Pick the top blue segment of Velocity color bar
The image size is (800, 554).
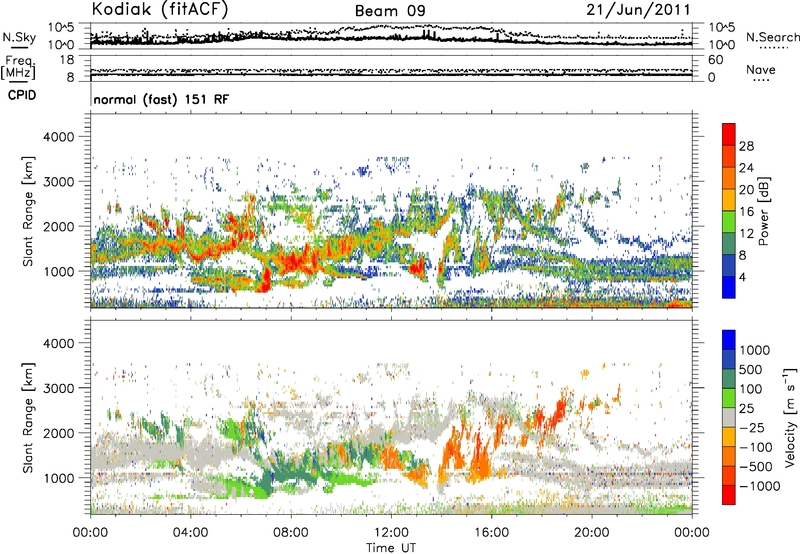[729, 340]
